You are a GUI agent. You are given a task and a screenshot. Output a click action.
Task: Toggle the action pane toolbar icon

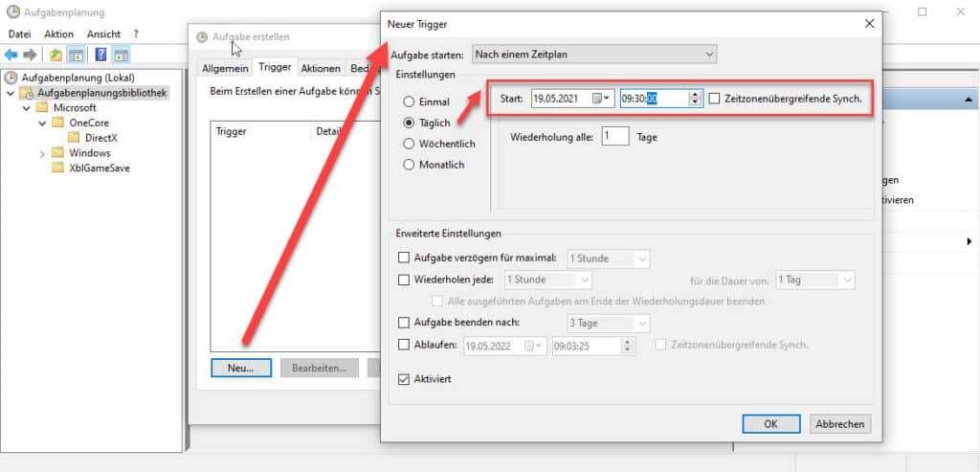click(x=121, y=55)
